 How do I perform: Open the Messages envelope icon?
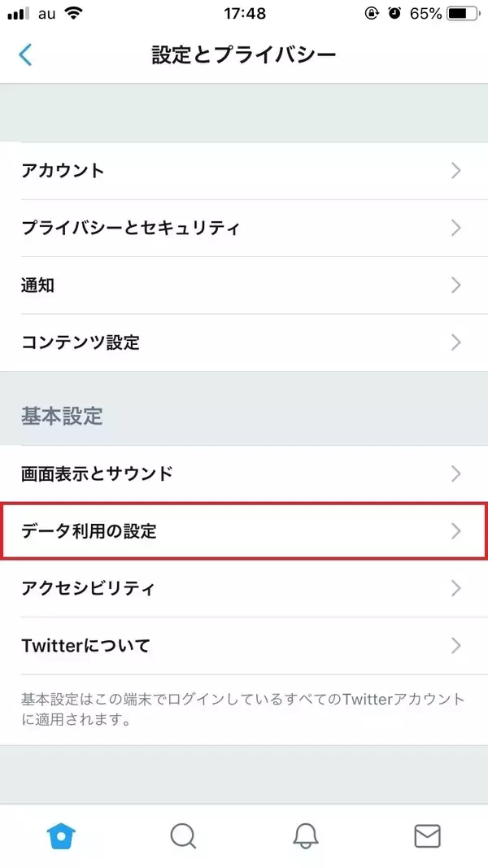(x=427, y=835)
